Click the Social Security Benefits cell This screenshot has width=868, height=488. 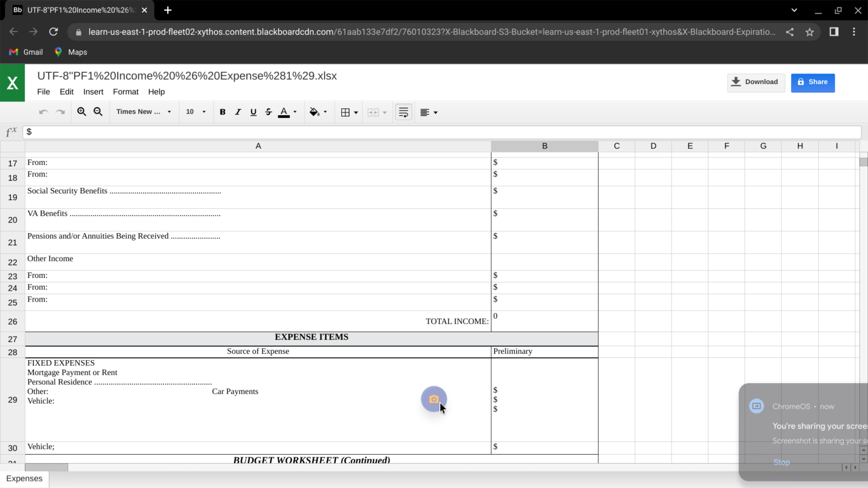click(258, 197)
